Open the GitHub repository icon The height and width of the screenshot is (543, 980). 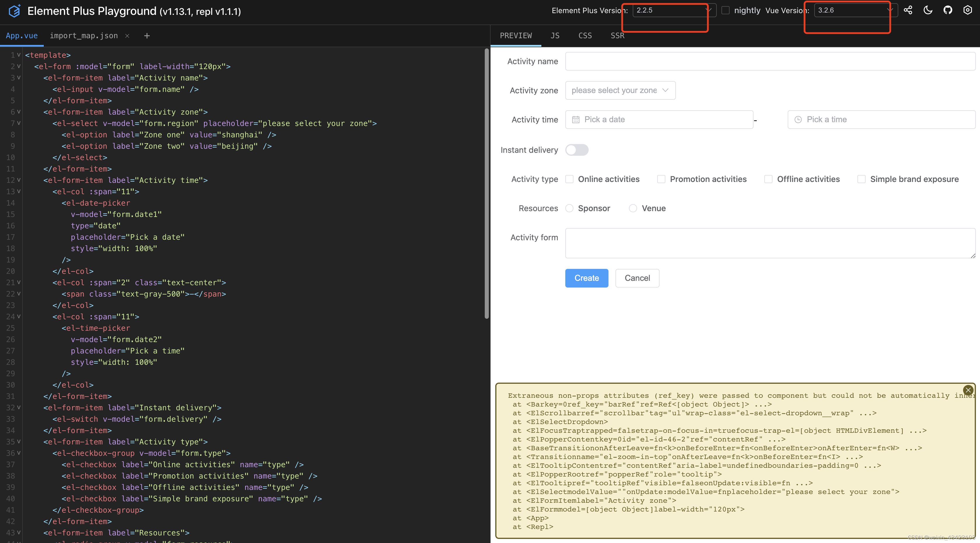click(x=948, y=10)
